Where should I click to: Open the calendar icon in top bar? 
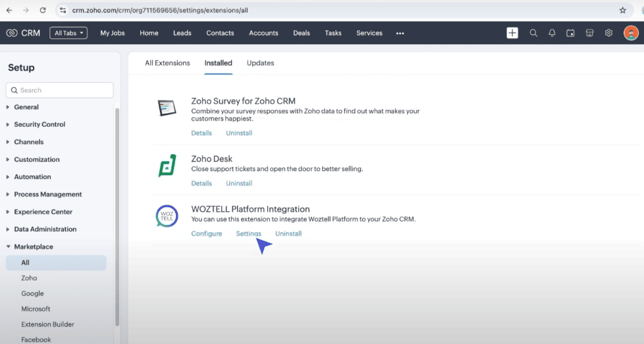tap(570, 33)
